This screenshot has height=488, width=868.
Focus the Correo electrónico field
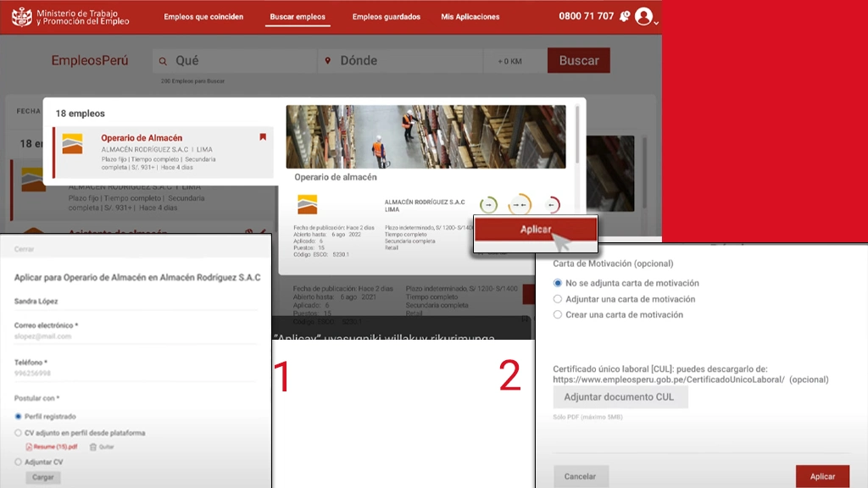[136, 336]
